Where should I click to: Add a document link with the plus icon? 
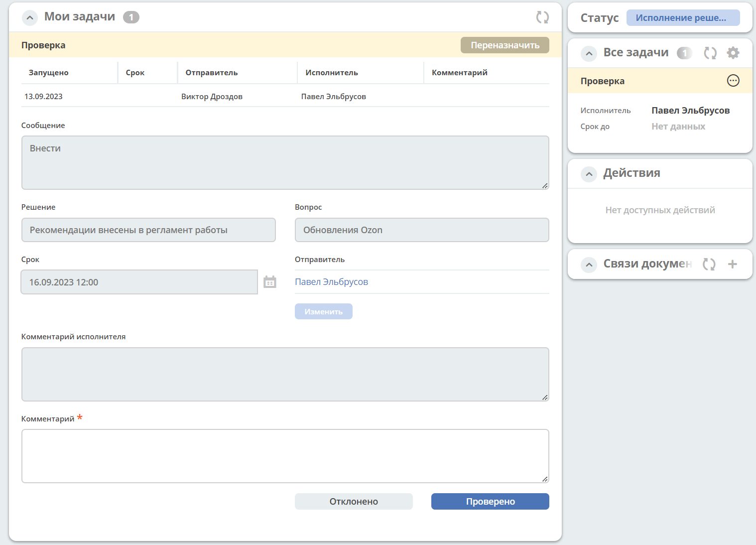pos(732,264)
